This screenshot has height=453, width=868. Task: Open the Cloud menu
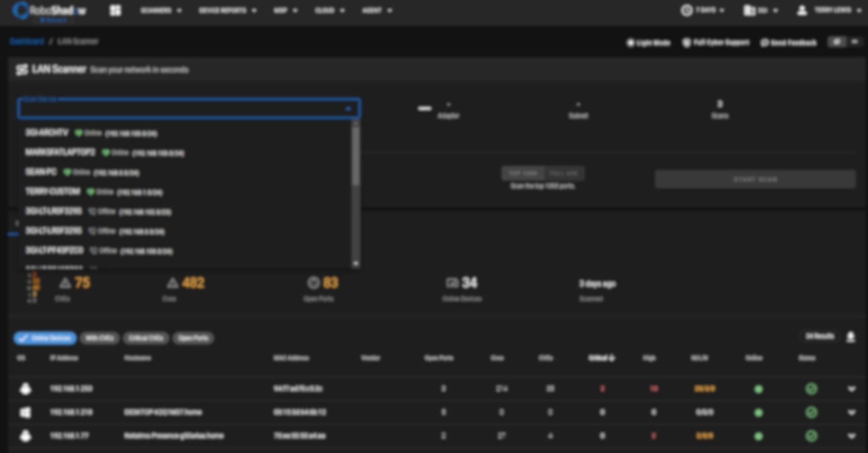coord(330,10)
